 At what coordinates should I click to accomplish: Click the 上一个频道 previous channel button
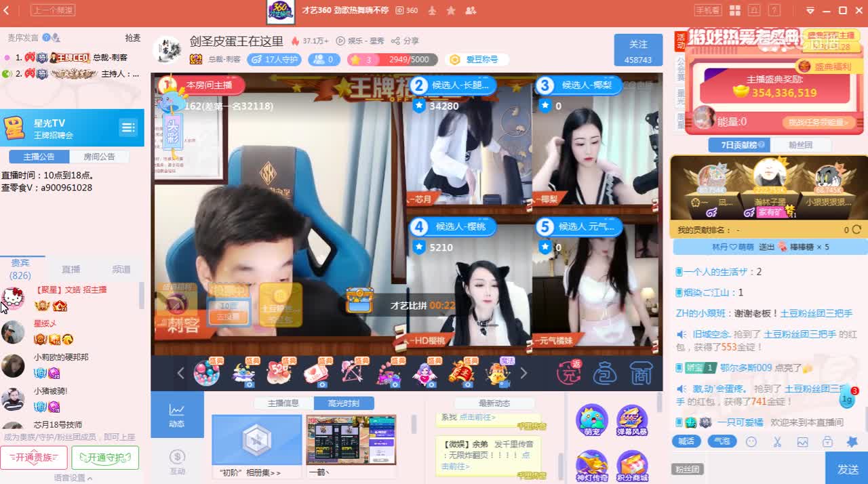point(53,10)
